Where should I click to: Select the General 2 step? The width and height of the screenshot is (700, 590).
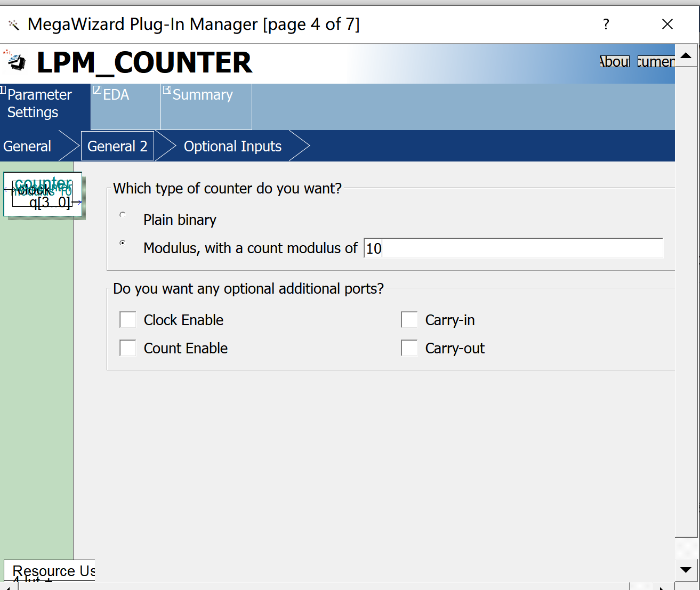pyautogui.click(x=117, y=146)
